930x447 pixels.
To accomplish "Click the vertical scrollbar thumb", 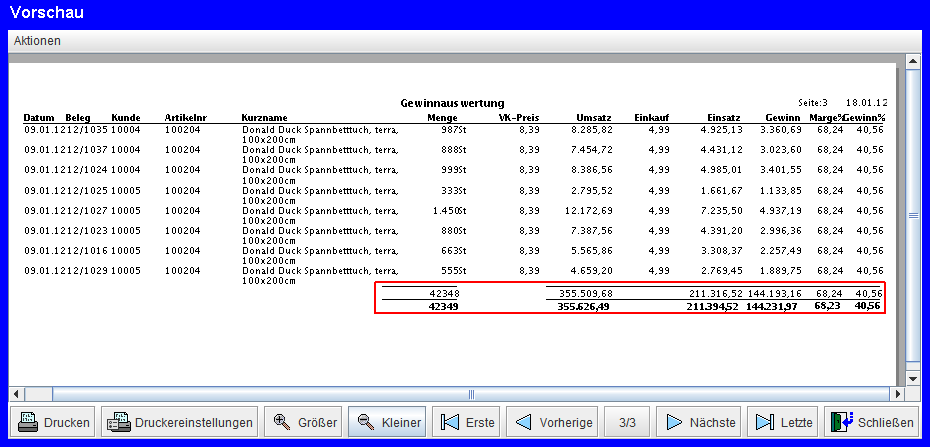I will (x=912, y=215).
